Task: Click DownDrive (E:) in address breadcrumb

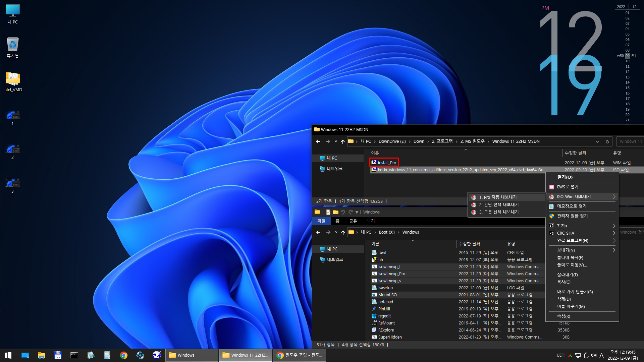Action: pyautogui.click(x=392, y=141)
